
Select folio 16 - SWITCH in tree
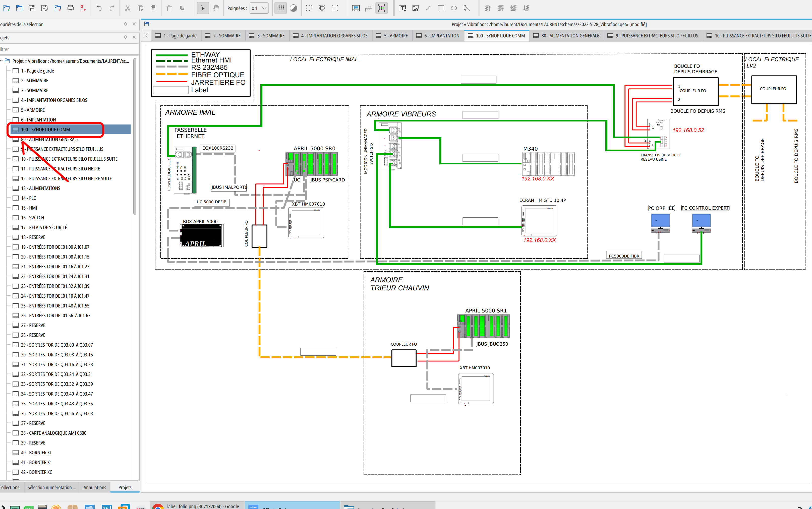(32, 218)
